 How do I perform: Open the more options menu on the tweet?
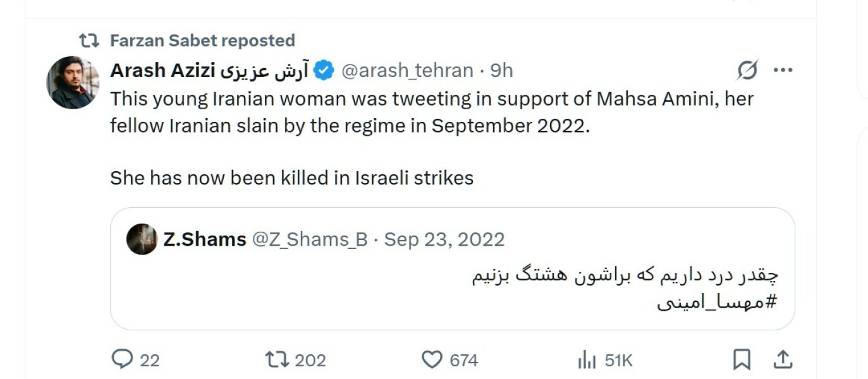click(x=783, y=69)
